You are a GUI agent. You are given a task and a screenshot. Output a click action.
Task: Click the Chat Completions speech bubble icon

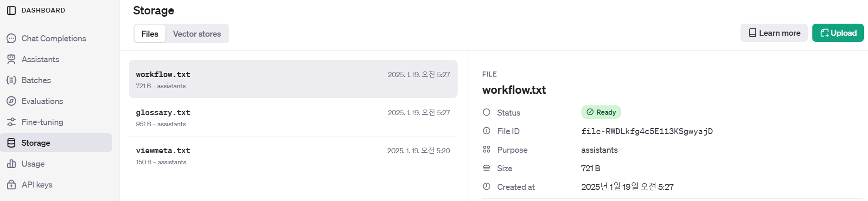[12, 39]
